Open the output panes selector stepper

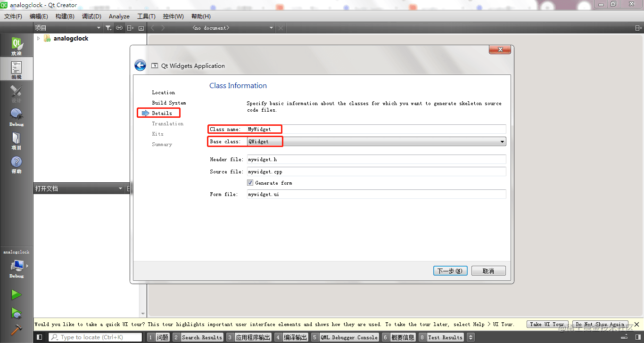tap(471, 337)
